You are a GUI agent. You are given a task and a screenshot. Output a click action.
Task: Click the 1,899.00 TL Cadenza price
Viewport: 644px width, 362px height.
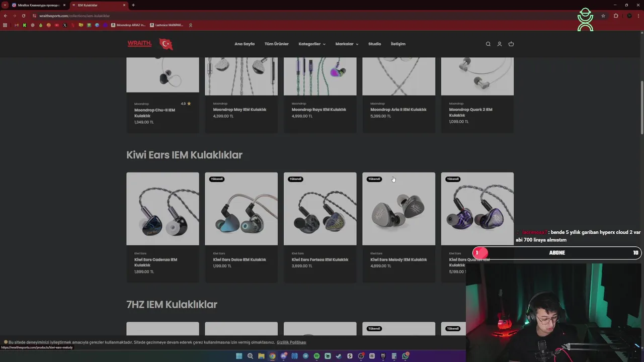[144, 271]
